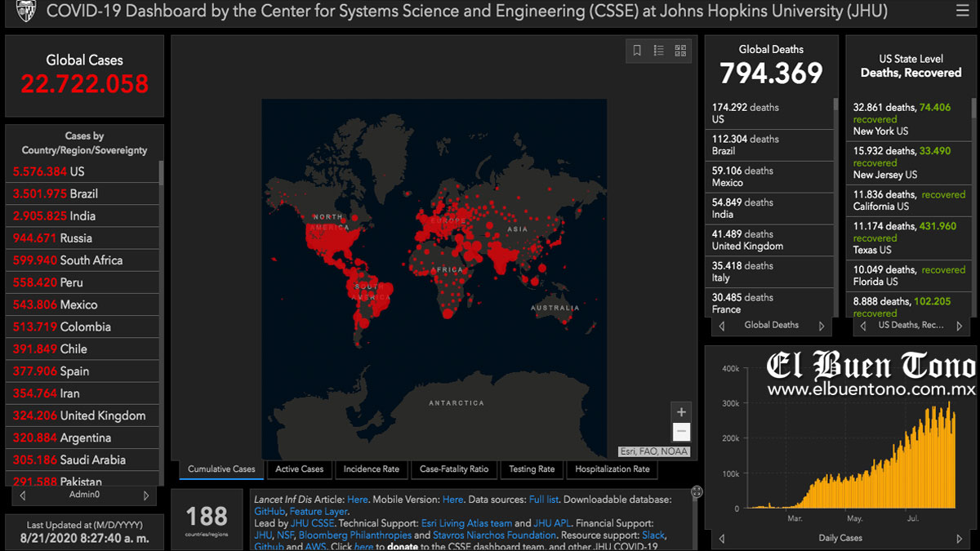This screenshot has width=980, height=551.
Task: Select the 174.292 deaths US entry
Action: 768,113
